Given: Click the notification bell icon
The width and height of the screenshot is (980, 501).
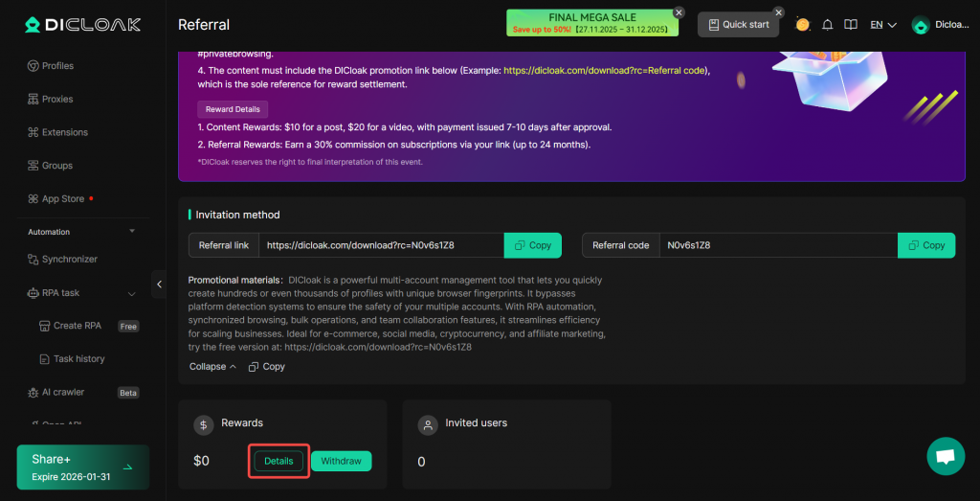Looking at the screenshot, I should [x=827, y=25].
